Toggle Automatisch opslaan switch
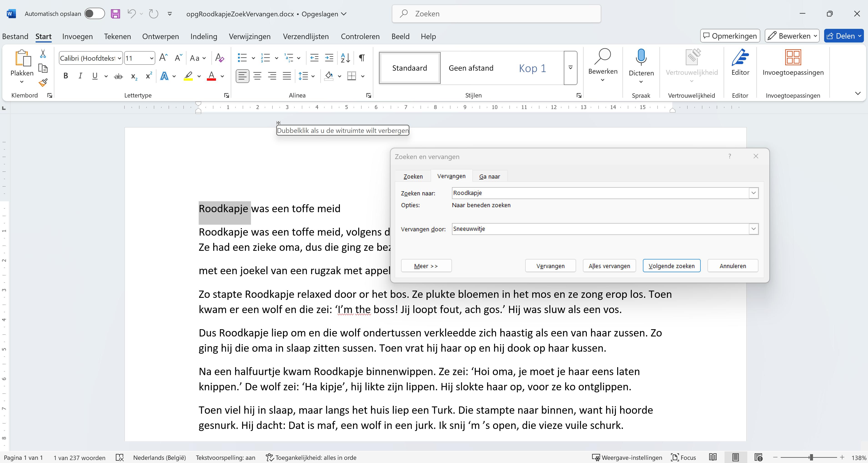Viewport: 868px width, 463px height. 94,14
